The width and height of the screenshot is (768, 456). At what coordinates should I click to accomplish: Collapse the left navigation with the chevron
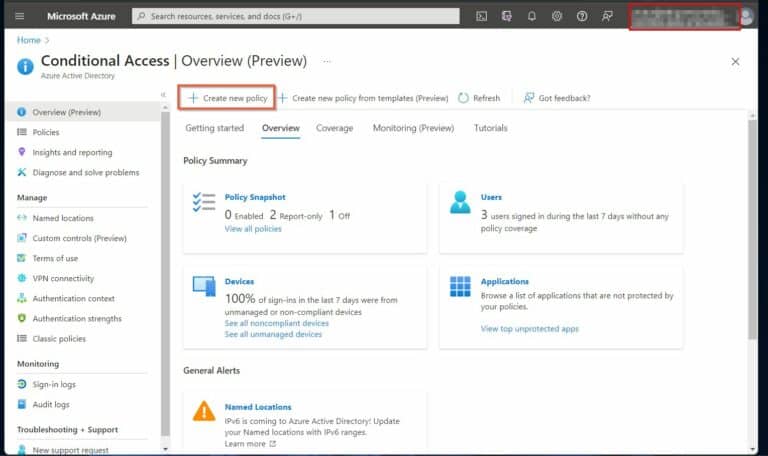(163, 95)
